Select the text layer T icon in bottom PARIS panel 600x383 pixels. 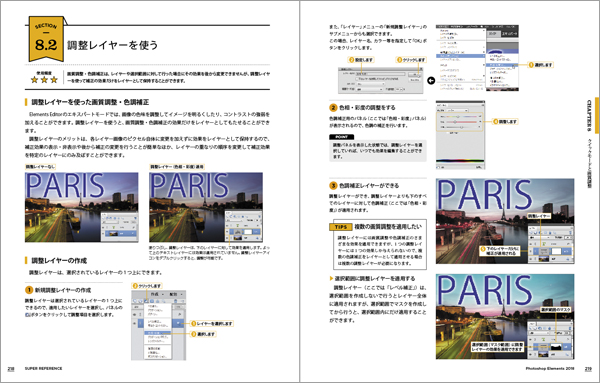coord(543,339)
